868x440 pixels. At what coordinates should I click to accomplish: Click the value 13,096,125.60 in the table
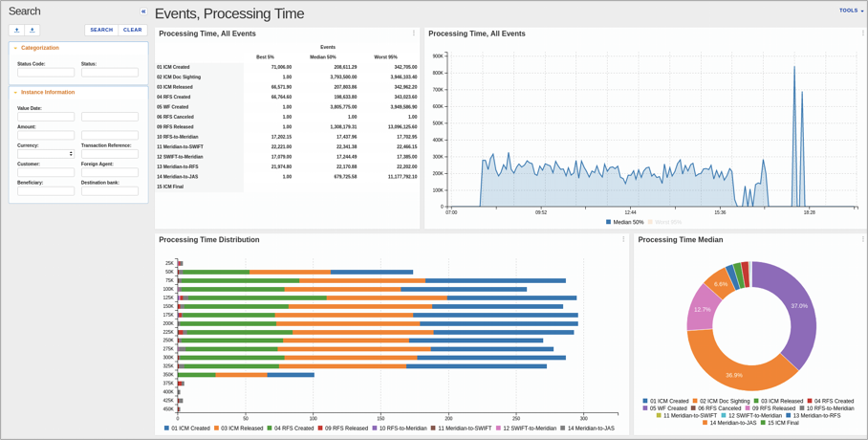(401, 127)
